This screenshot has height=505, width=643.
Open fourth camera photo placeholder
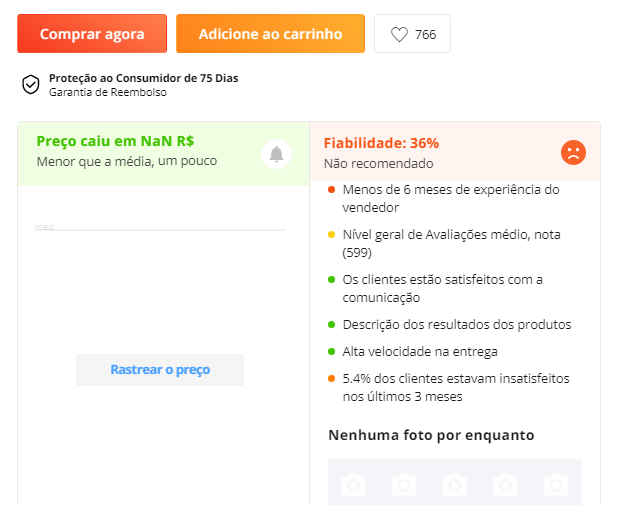pos(505,485)
